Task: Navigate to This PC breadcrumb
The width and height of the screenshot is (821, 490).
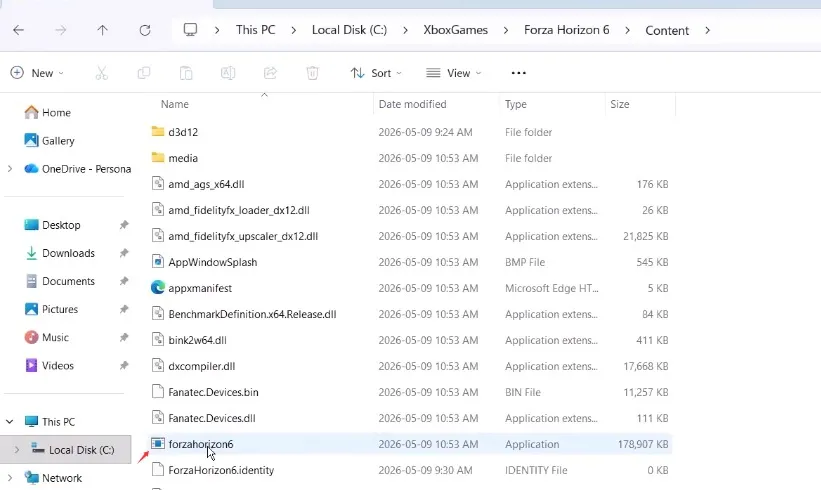Action: point(256,30)
